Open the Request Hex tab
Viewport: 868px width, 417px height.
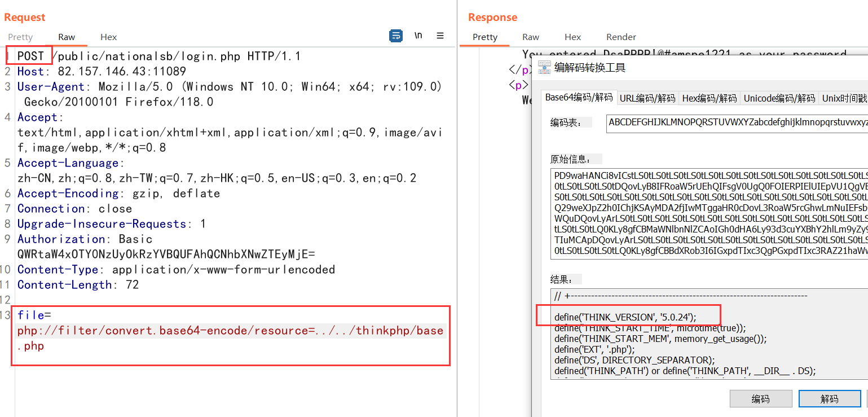coord(108,37)
